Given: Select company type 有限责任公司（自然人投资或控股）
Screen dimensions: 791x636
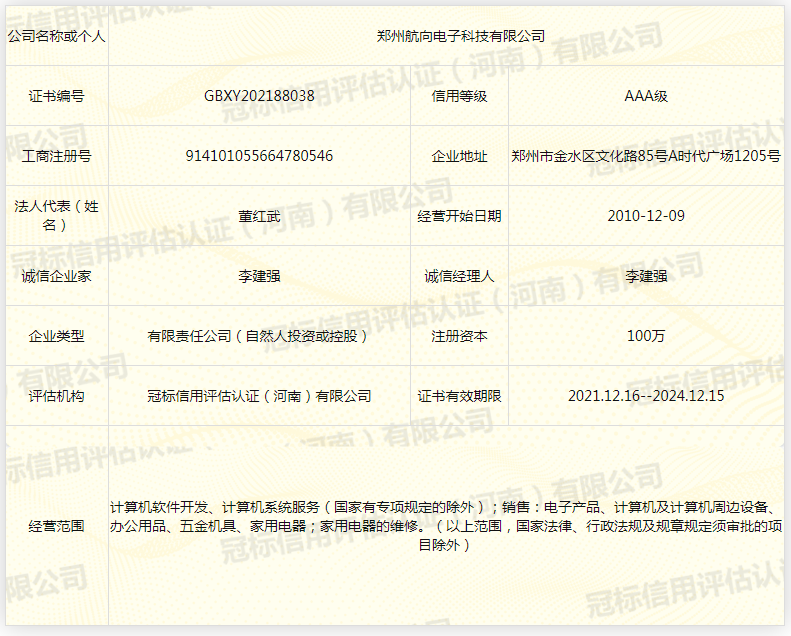Looking at the screenshot, I should click(x=259, y=336).
